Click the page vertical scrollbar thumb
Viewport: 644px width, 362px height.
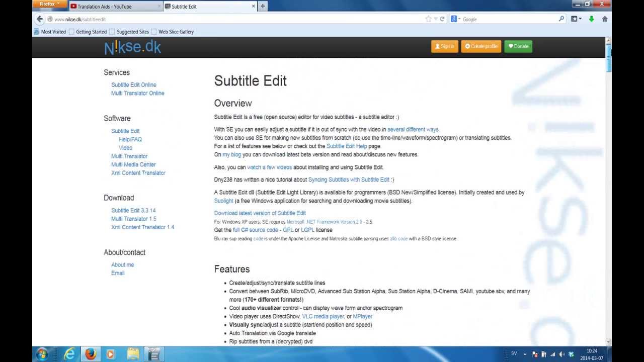click(x=608, y=59)
